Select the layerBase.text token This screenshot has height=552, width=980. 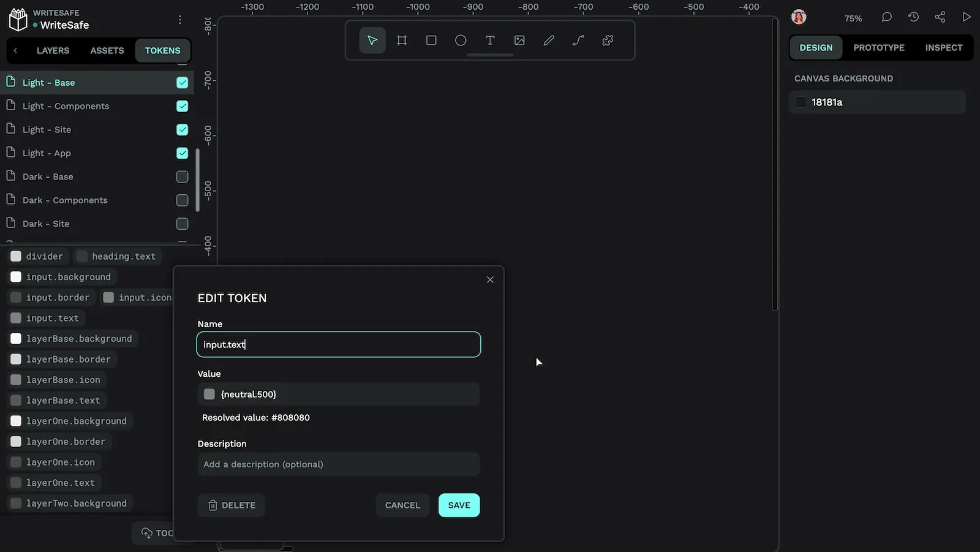[x=57, y=400]
